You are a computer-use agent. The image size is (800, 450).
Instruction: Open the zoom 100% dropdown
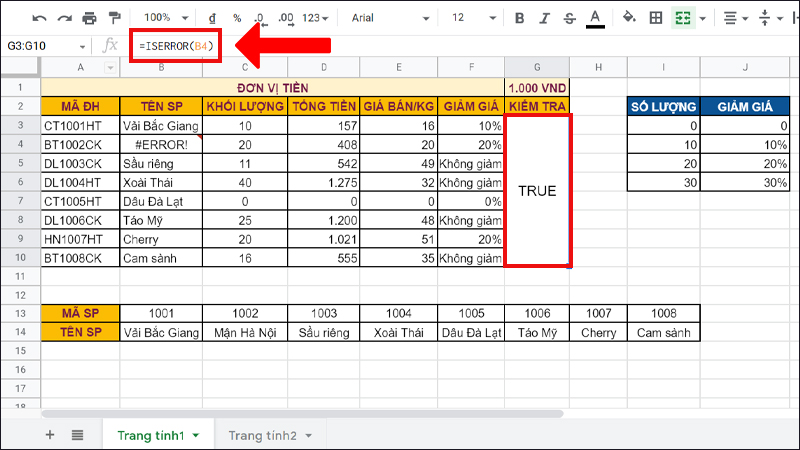166,18
